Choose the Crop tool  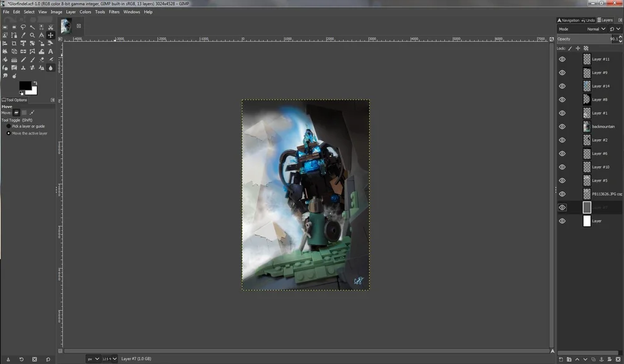point(14,44)
